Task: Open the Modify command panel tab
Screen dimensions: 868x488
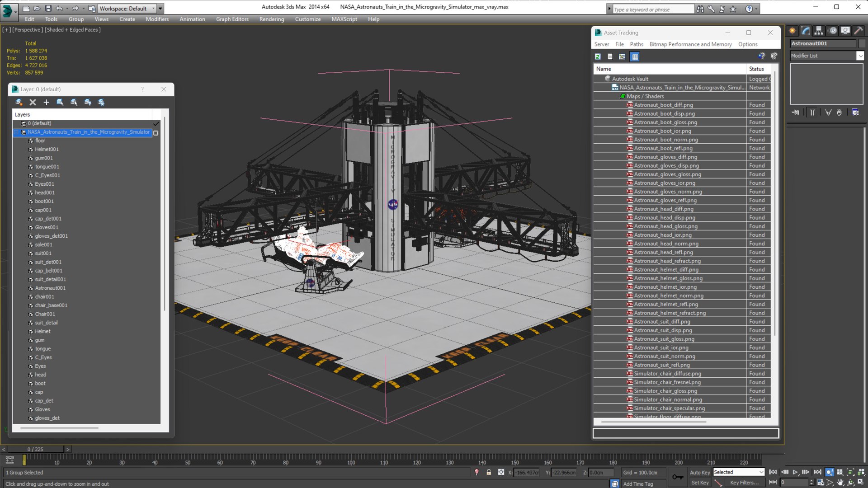Action: pyautogui.click(x=806, y=31)
